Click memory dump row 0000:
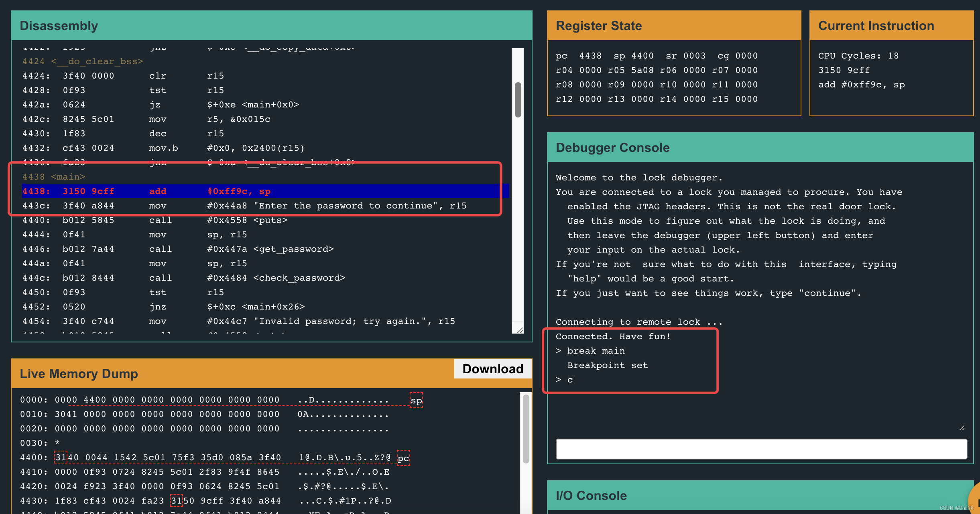 pos(205,400)
